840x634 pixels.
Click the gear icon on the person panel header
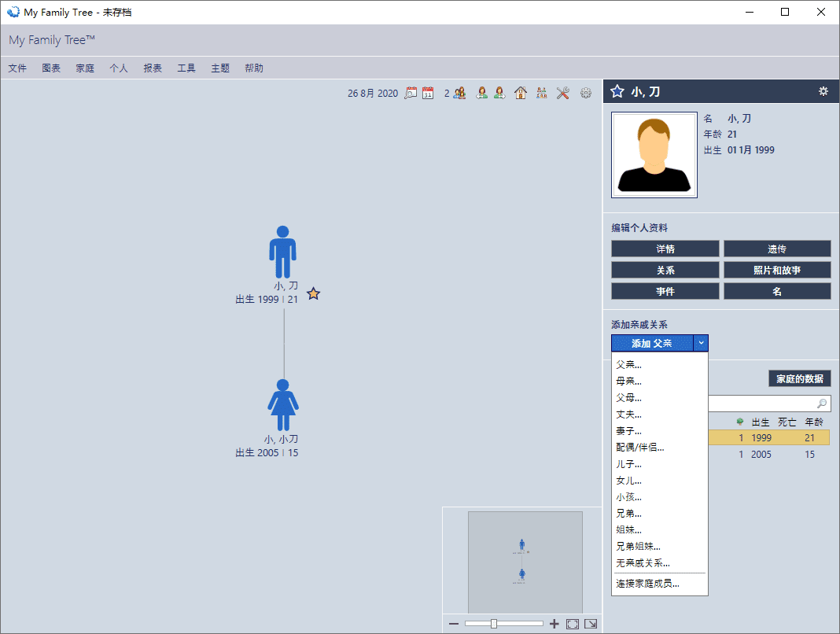coord(823,91)
